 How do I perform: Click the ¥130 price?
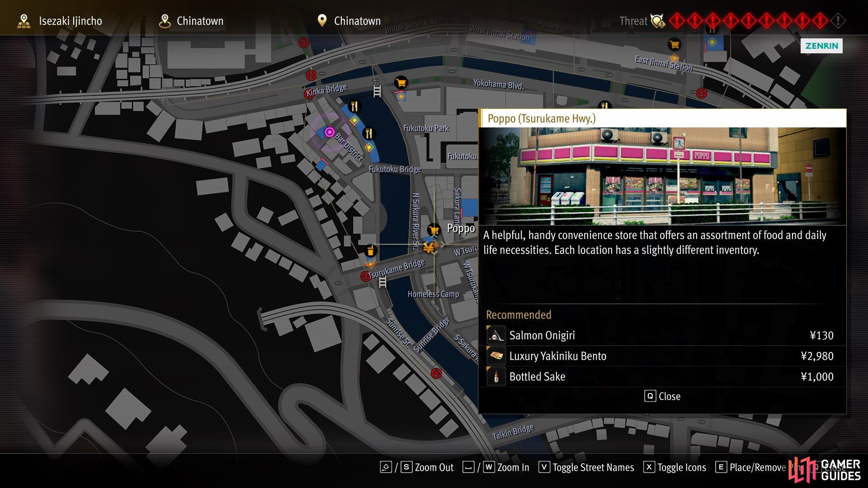tap(821, 335)
